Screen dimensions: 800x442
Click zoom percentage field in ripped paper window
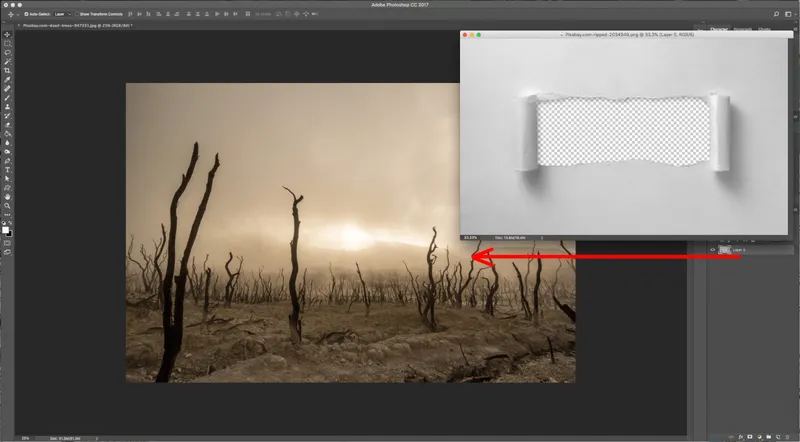coord(470,238)
